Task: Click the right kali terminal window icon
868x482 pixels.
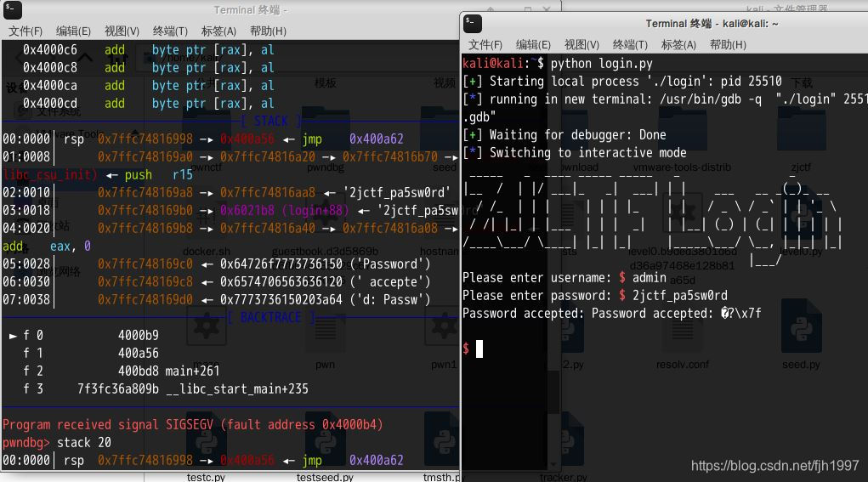Action: [473, 24]
